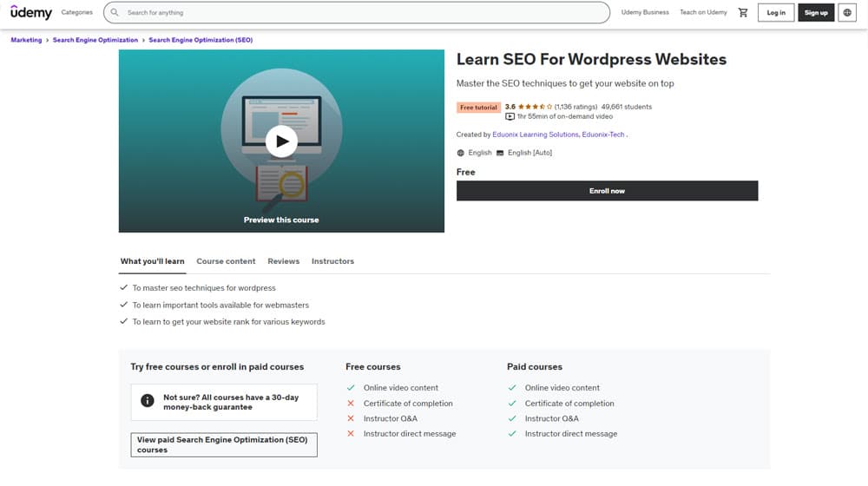This screenshot has height=486, width=868.
Task: Click the 'Free courses' heading
Action: tap(372, 366)
